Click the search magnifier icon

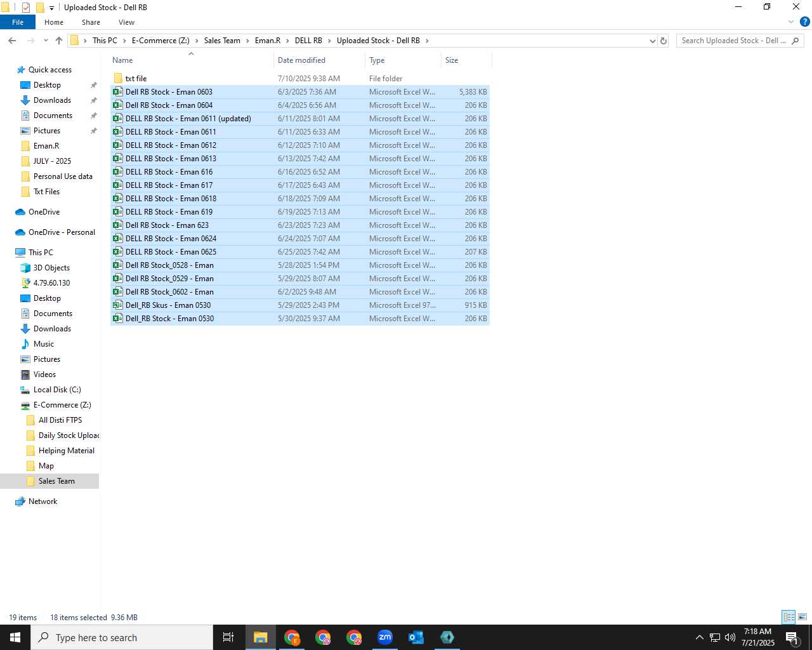coord(795,41)
